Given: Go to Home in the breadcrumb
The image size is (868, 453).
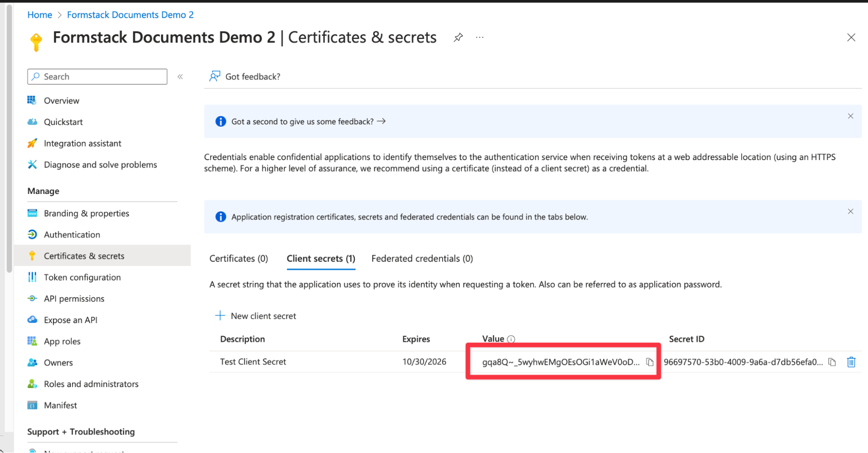Looking at the screenshot, I should [x=40, y=15].
